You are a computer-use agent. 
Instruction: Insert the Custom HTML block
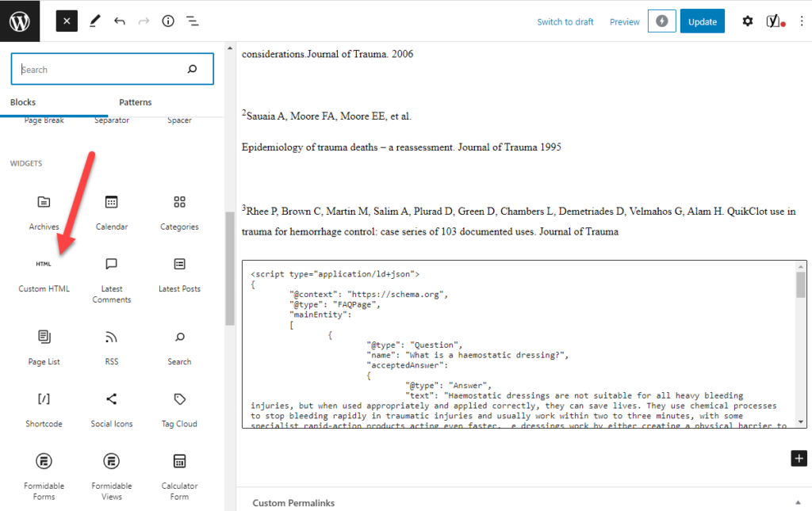[44, 273]
